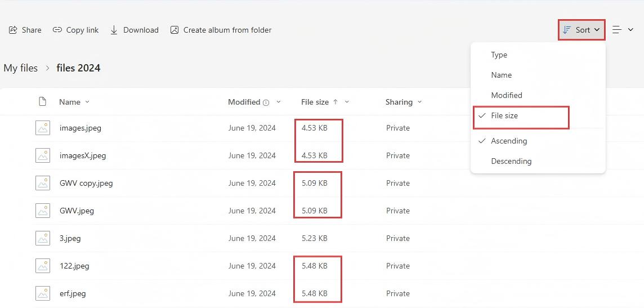The image size is (644, 308).
Task: Select Ascending sort order
Action: coord(509,141)
